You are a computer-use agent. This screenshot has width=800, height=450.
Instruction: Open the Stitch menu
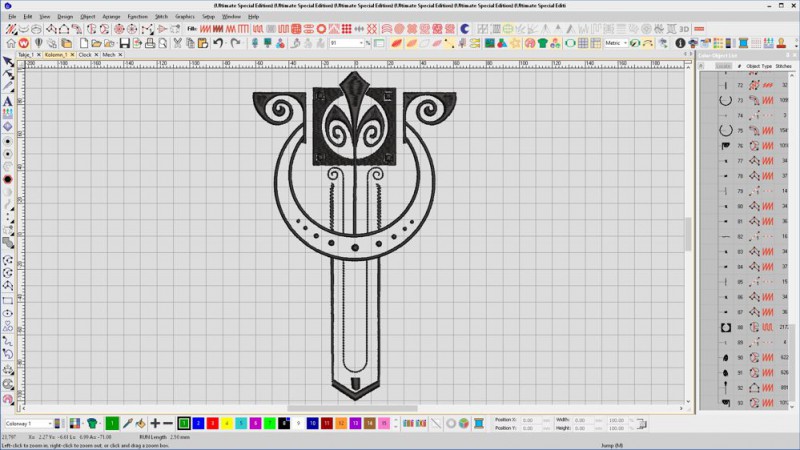coord(161,16)
